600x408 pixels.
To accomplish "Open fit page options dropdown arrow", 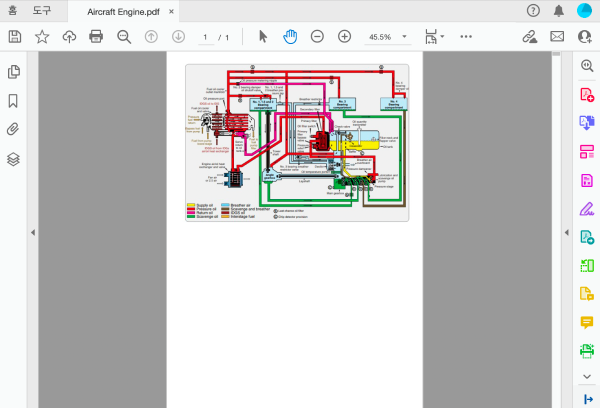I will 442,37.
